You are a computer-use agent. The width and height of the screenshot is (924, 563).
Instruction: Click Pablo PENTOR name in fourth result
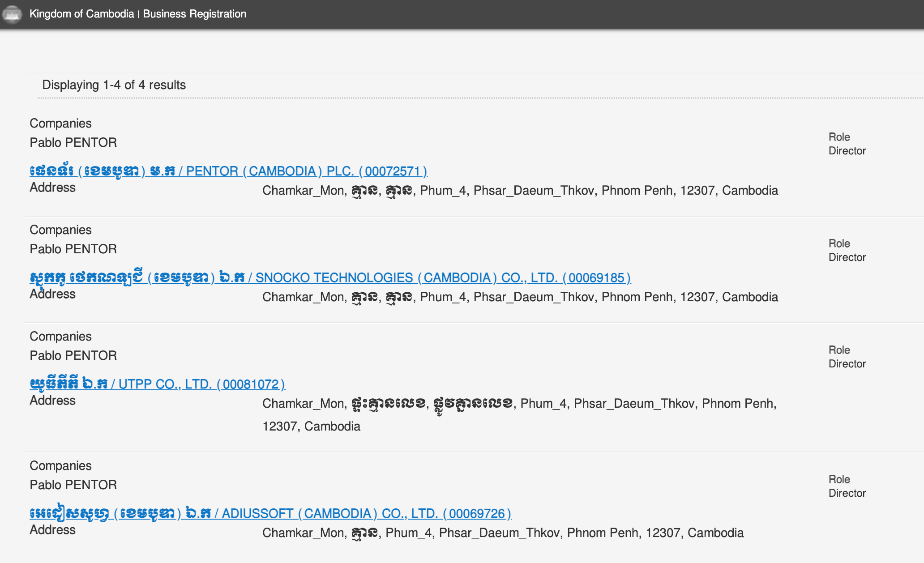(73, 485)
